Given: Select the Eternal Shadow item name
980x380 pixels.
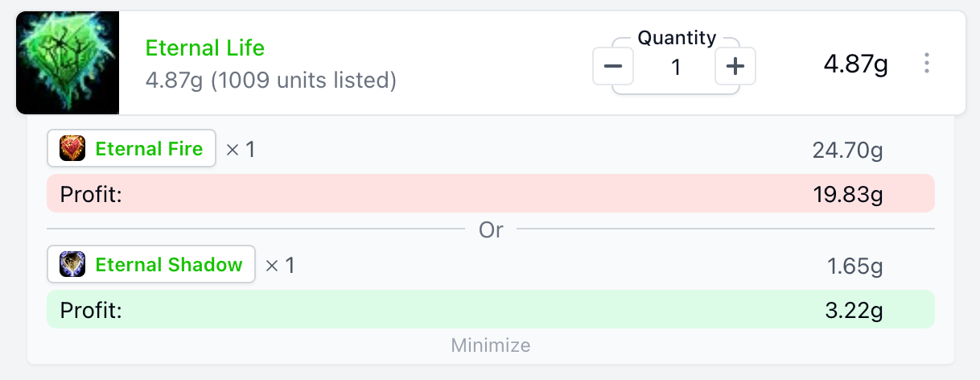Looking at the screenshot, I should 169,265.
